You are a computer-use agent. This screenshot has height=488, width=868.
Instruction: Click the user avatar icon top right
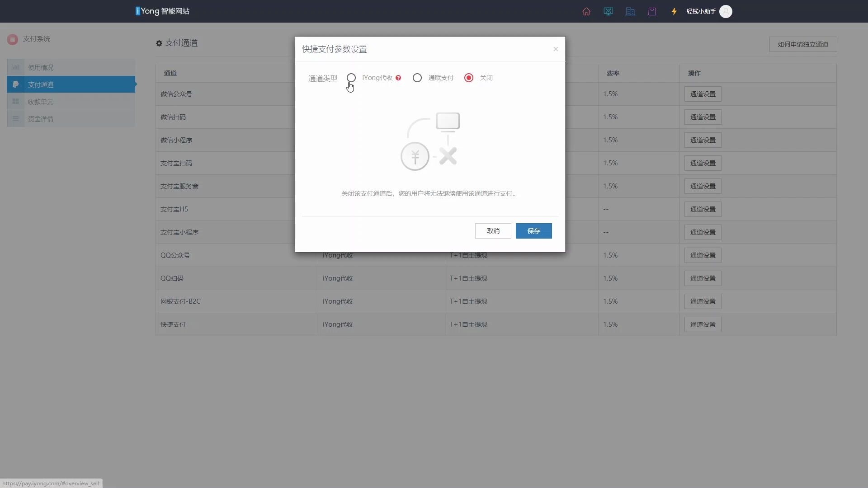click(x=727, y=11)
